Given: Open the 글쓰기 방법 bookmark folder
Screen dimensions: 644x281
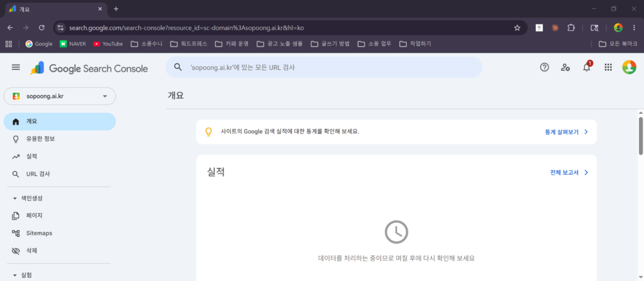Looking at the screenshot, I should coord(330,43).
